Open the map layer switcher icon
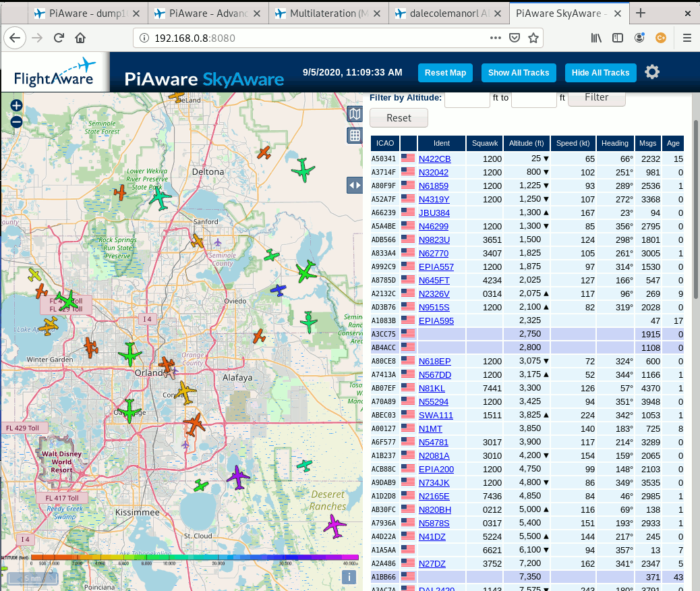Viewport: 700px width, 591px height. tap(355, 115)
